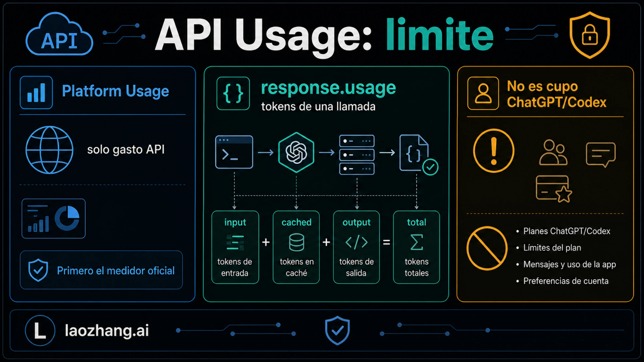Click the plus sign between cached and output

pyautogui.click(x=326, y=242)
